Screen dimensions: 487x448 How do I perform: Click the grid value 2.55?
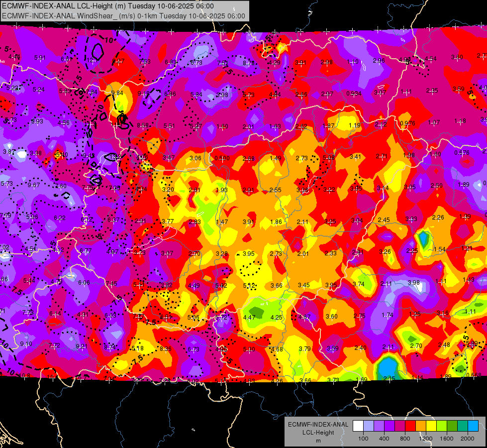[275, 190]
